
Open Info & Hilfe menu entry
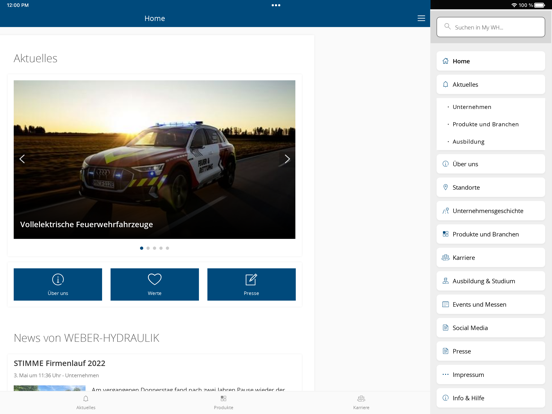(x=491, y=398)
